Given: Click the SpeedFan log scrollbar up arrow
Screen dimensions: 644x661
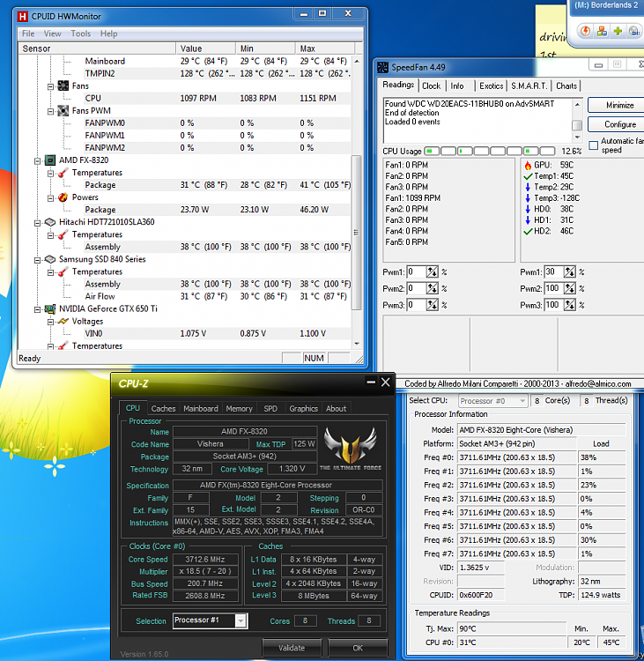Looking at the screenshot, I should click(577, 104).
